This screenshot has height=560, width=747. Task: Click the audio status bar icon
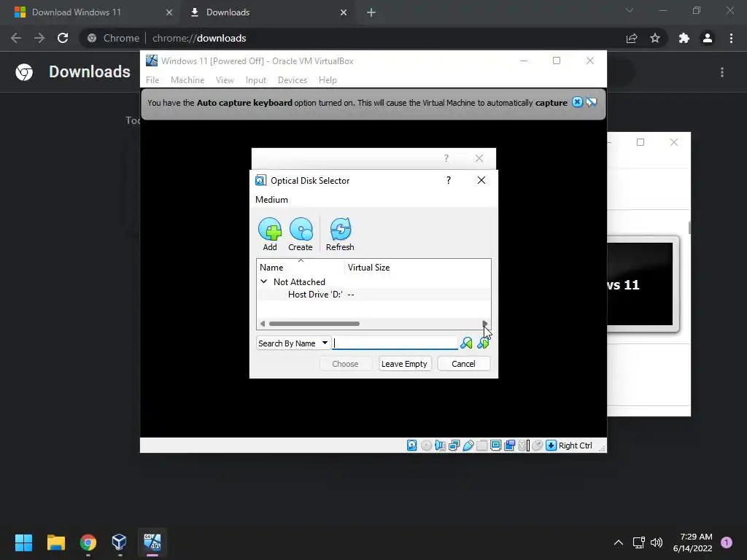(440, 446)
